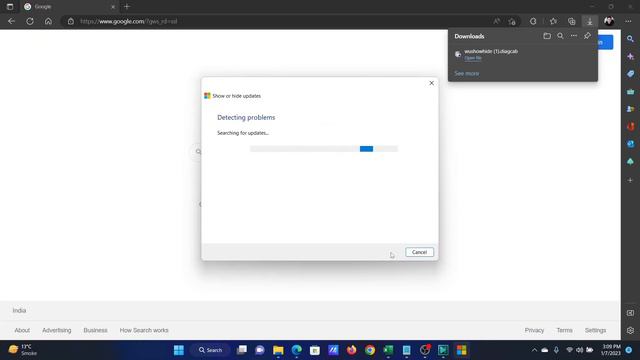Open Microsoft Store from taskbar

pyautogui.click(x=315, y=350)
